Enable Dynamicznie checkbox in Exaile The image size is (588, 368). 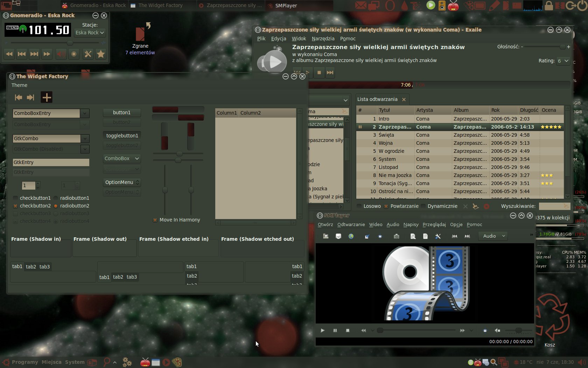click(423, 206)
